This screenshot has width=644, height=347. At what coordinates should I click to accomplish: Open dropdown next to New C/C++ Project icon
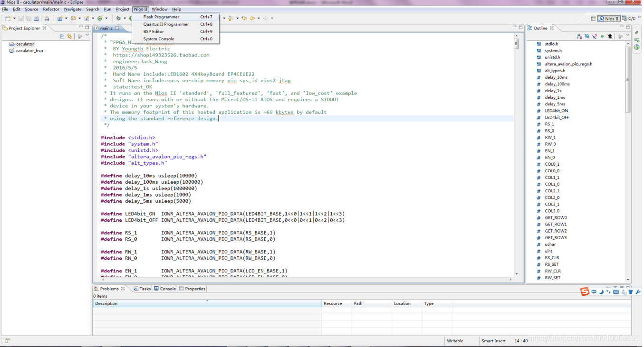click(x=66, y=19)
